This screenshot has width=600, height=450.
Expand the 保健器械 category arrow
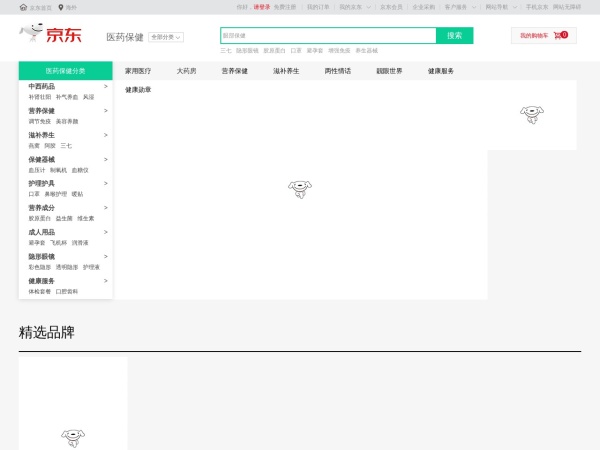(106, 159)
